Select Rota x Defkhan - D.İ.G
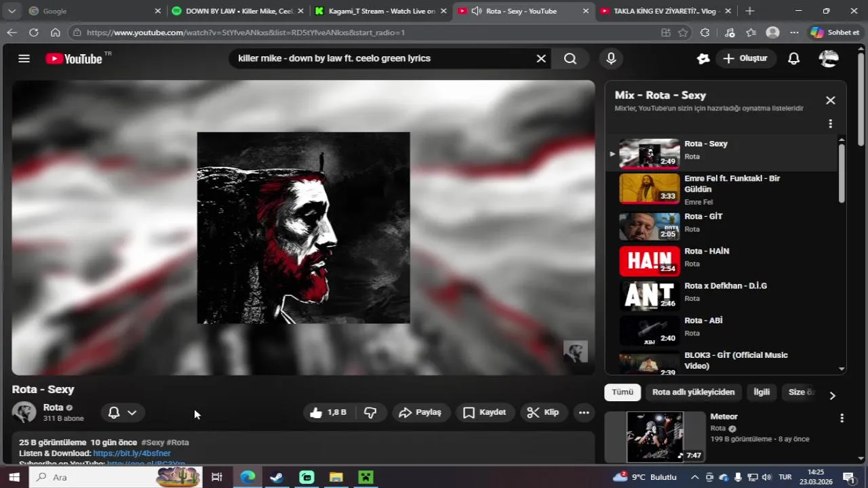This screenshot has height=488, width=868. (x=722, y=296)
